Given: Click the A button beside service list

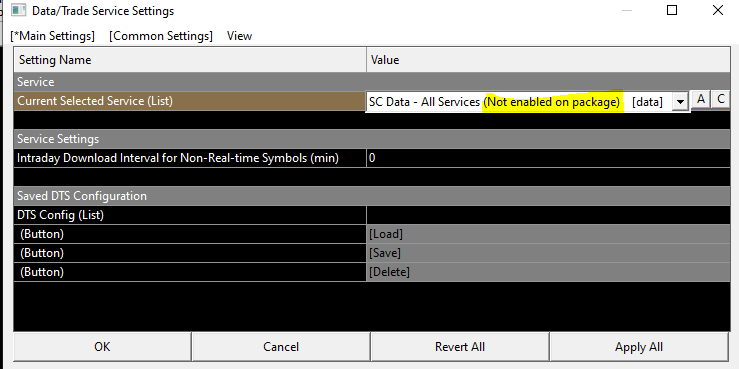Looking at the screenshot, I should [701, 100].
